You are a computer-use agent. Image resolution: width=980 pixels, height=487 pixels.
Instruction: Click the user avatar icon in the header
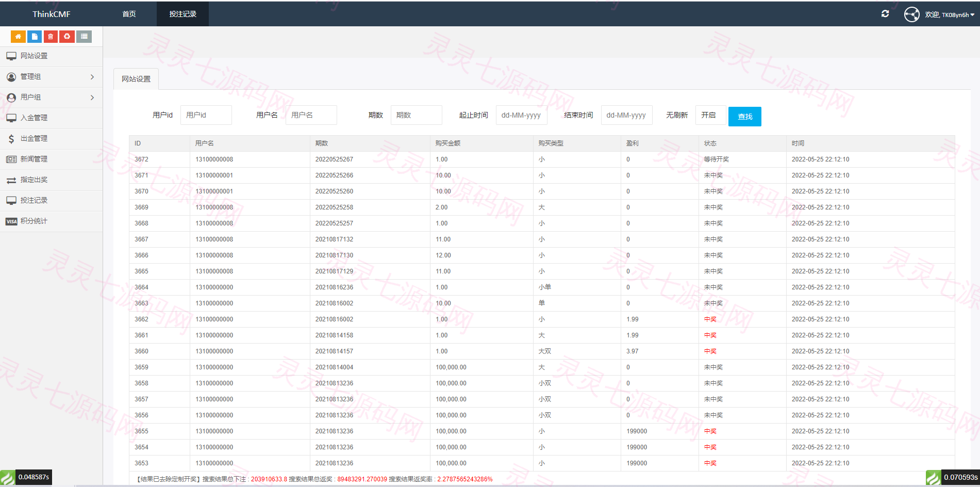tap(912, 14)
